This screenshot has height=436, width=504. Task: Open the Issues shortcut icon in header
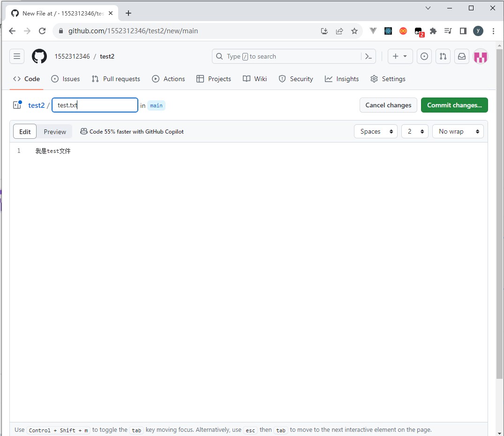pos(424,56)
